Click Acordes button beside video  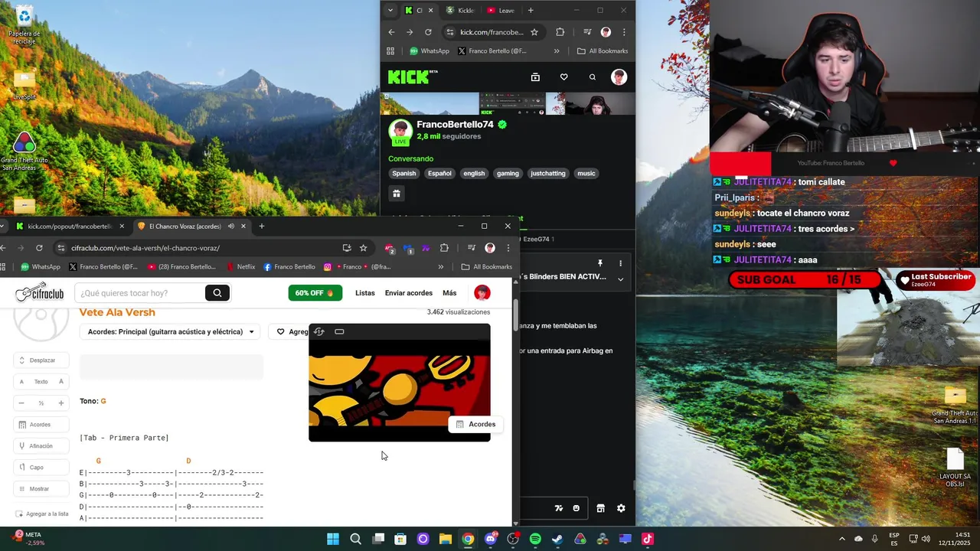point(475,424)
